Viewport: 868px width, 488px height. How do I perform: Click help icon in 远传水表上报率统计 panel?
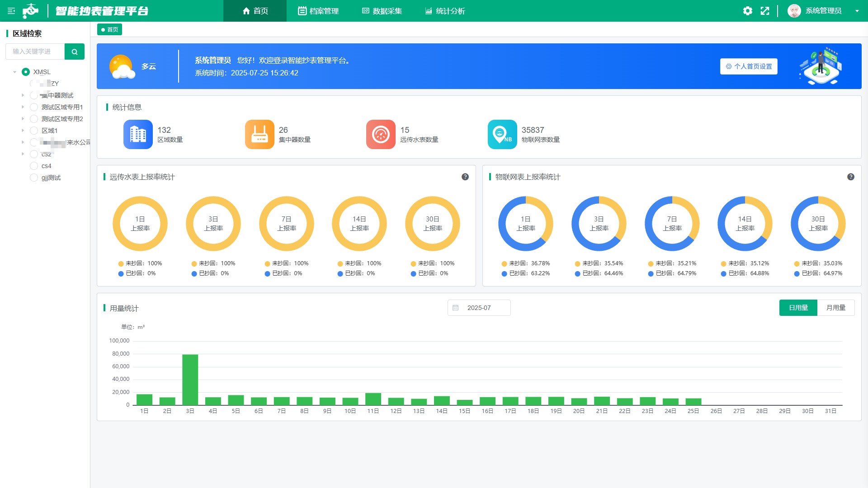[x=465, y=177]
